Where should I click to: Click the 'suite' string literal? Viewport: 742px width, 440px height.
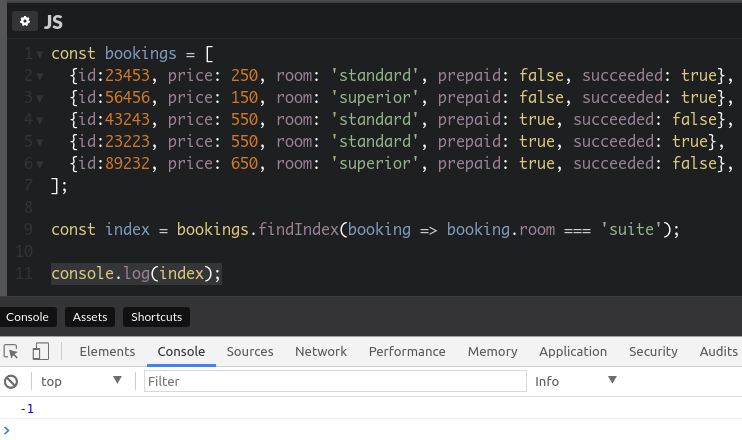coord(631,229)
